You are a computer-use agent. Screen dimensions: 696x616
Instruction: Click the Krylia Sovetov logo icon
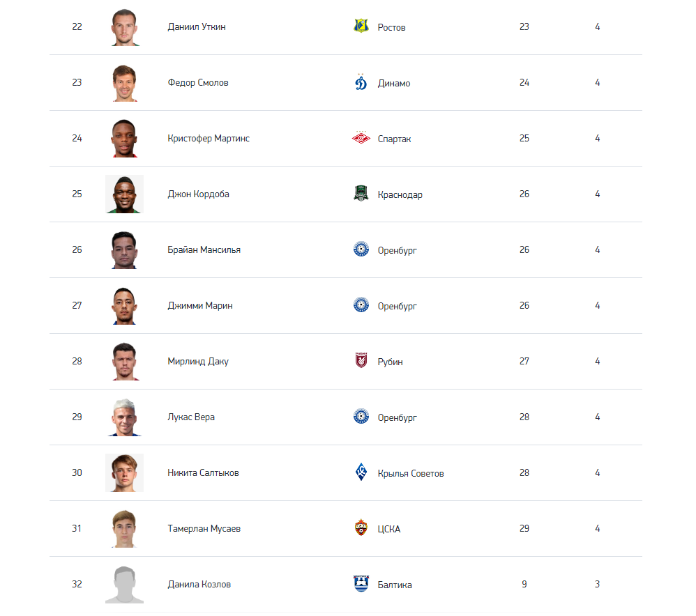361,472
